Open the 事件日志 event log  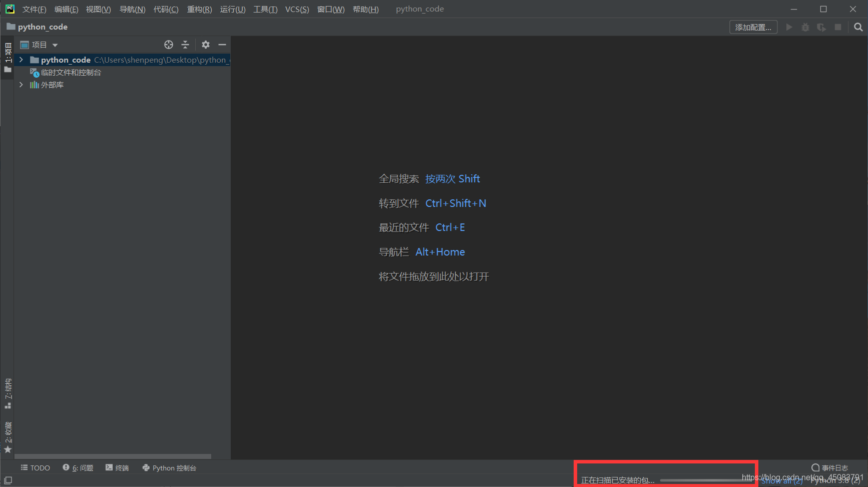829,468
